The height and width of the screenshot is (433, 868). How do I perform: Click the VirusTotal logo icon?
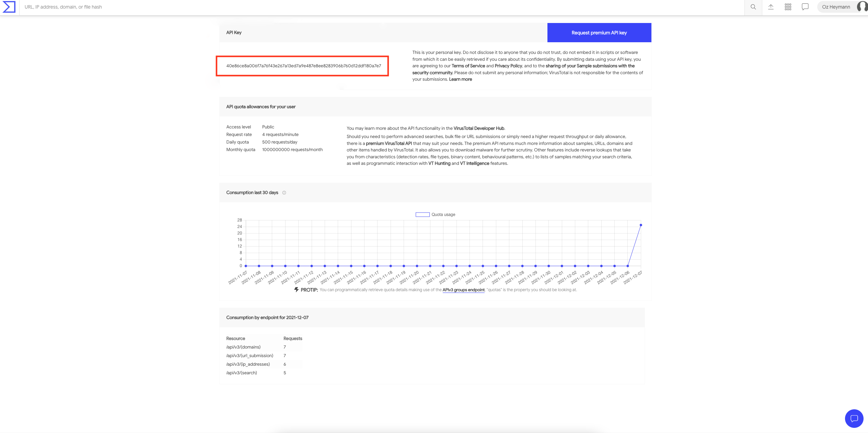pos(9,7)
